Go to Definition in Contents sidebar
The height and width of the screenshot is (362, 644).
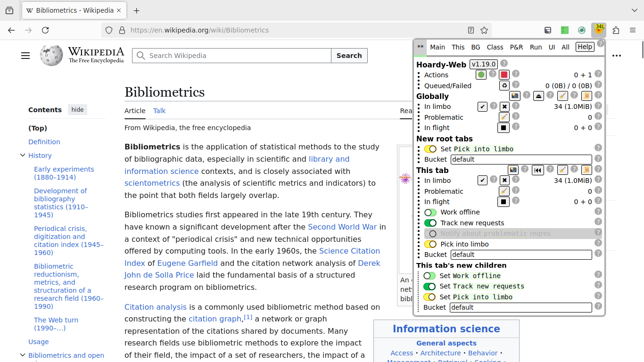(44, 142)
